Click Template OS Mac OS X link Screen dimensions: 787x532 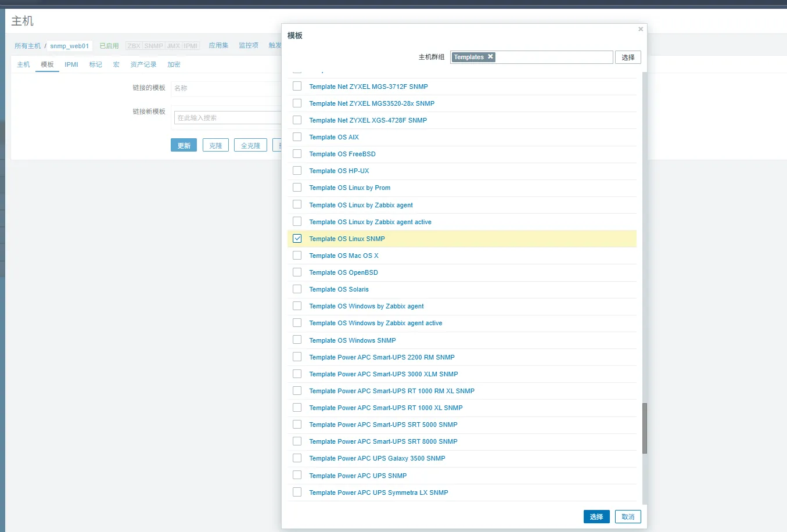pos(343,256)
